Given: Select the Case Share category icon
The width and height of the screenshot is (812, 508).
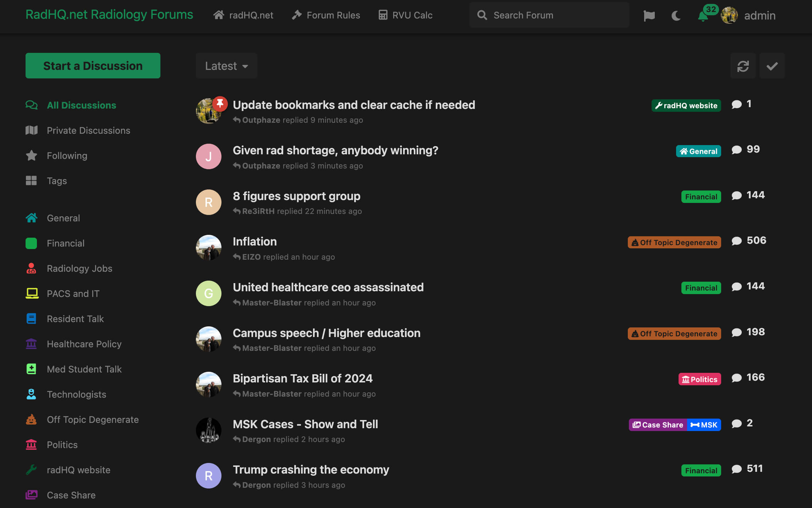Looking at the screenshot, I should pyautogui.click(x=32, y=495).
